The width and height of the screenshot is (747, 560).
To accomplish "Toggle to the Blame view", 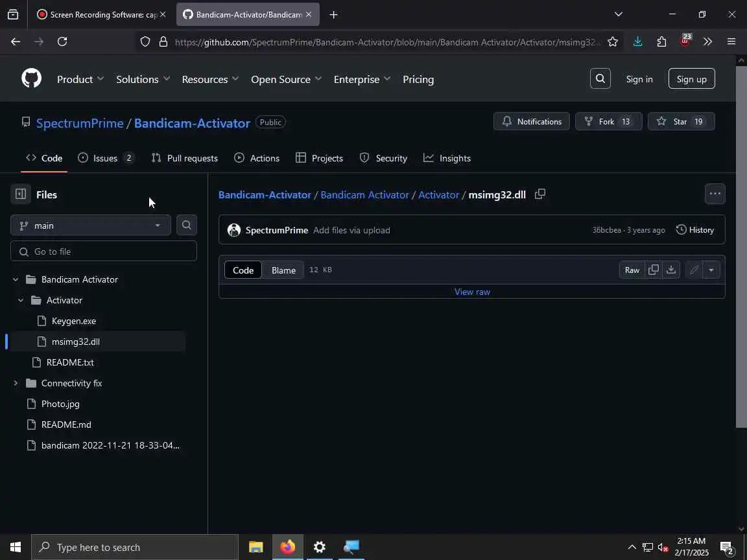I will (x=283, y=270).
